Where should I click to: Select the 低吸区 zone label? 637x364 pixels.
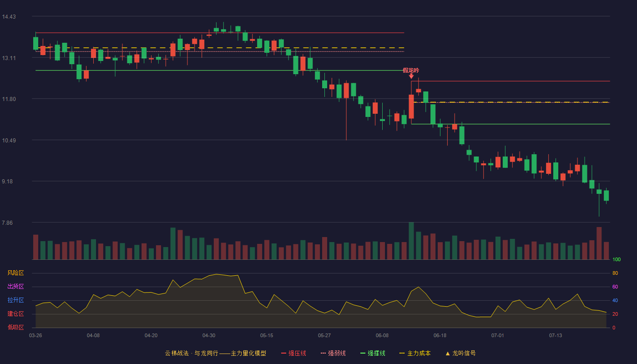pos(15,328)
